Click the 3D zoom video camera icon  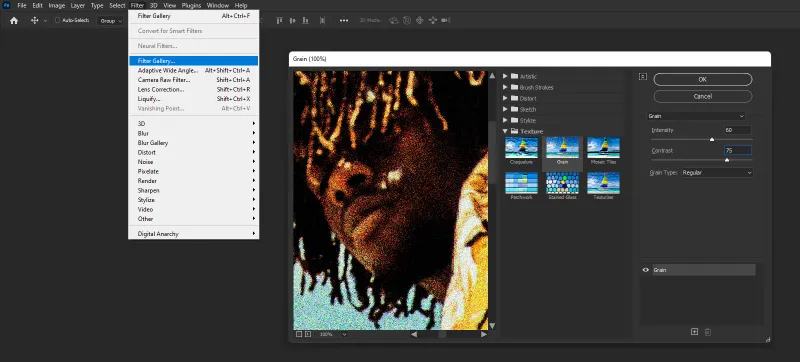coord(446,20)
